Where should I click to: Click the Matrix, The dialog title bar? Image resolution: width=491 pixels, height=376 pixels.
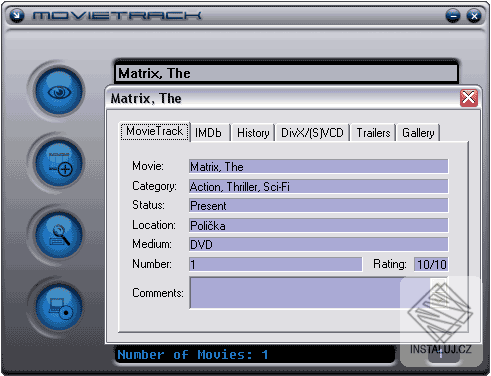[x=283, y=98]
